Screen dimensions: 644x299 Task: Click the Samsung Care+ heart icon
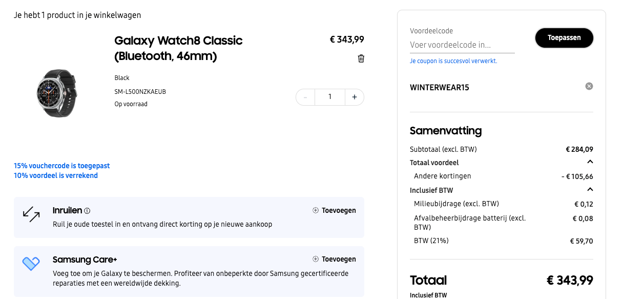[31, 263]
